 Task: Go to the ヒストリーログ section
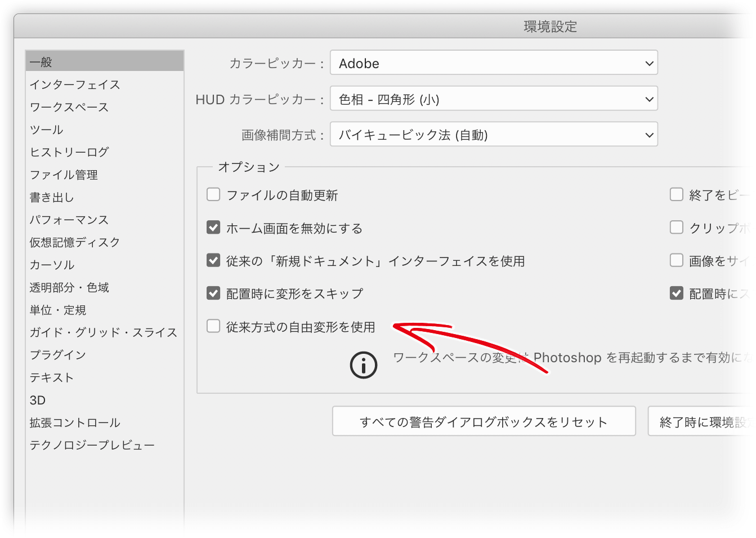coord(69,152)
